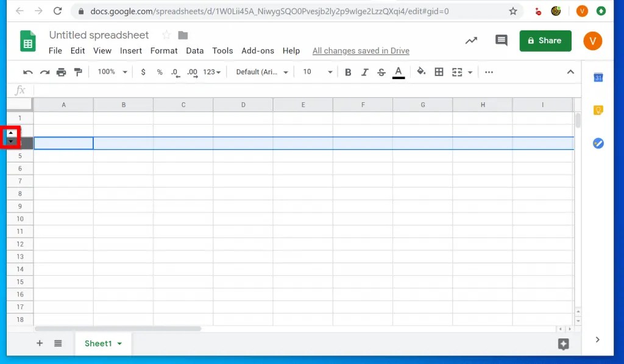Open the Format menu
This screenshot has height=364, width=624.
(163, 51)
